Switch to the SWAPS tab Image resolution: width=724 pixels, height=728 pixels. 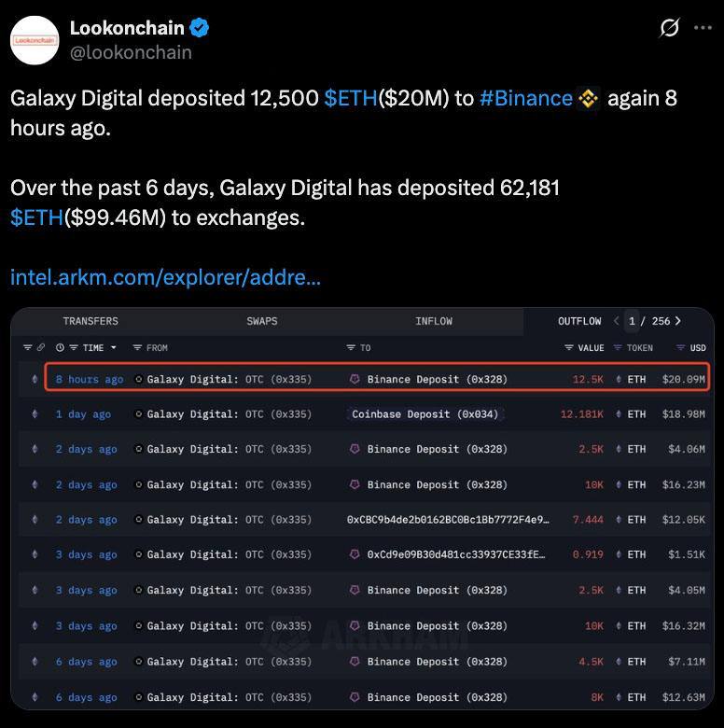click(x=262, y=321)
